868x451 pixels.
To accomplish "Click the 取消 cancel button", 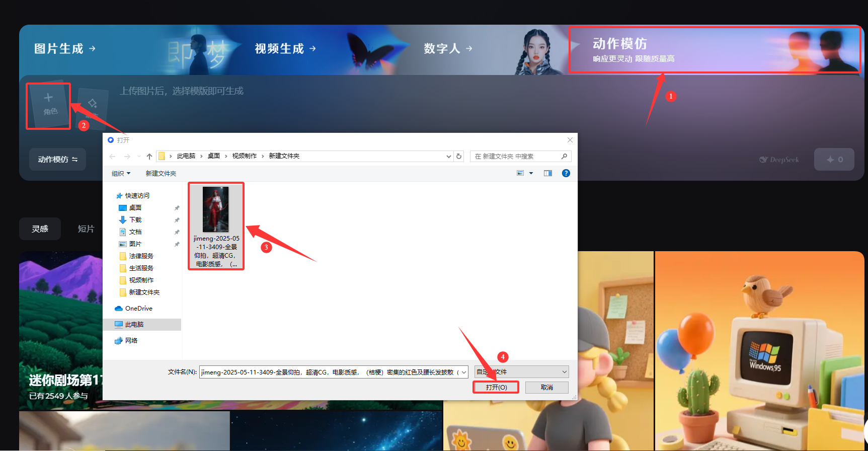I will click(546, 387).
